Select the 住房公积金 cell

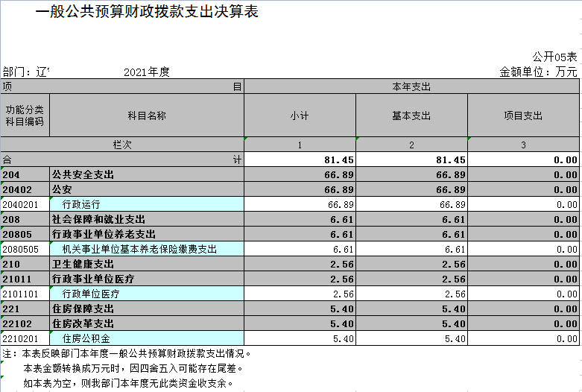pyautogui.click(x=147, y=338)
